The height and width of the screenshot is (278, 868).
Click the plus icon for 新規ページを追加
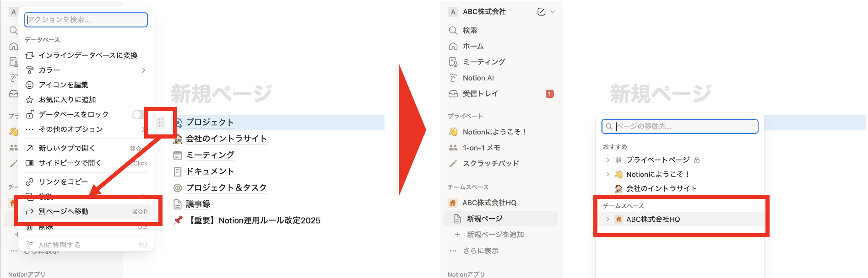(457, 235)
